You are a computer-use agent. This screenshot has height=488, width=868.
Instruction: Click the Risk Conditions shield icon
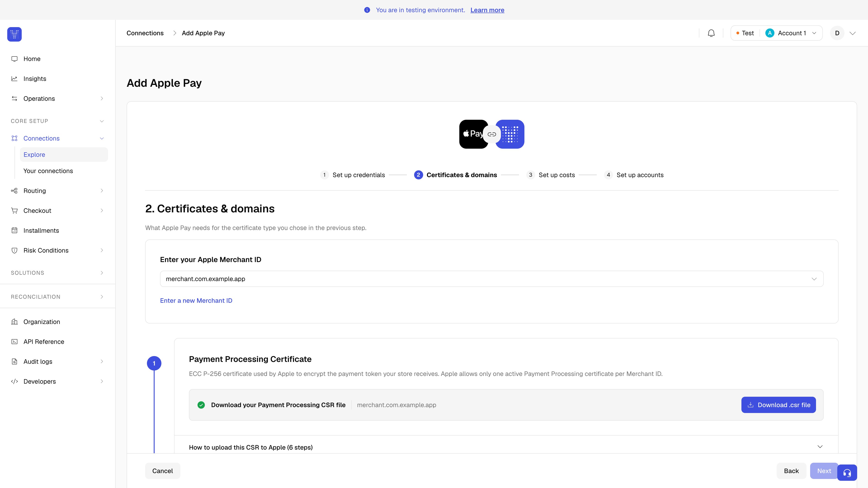[14, 251]
